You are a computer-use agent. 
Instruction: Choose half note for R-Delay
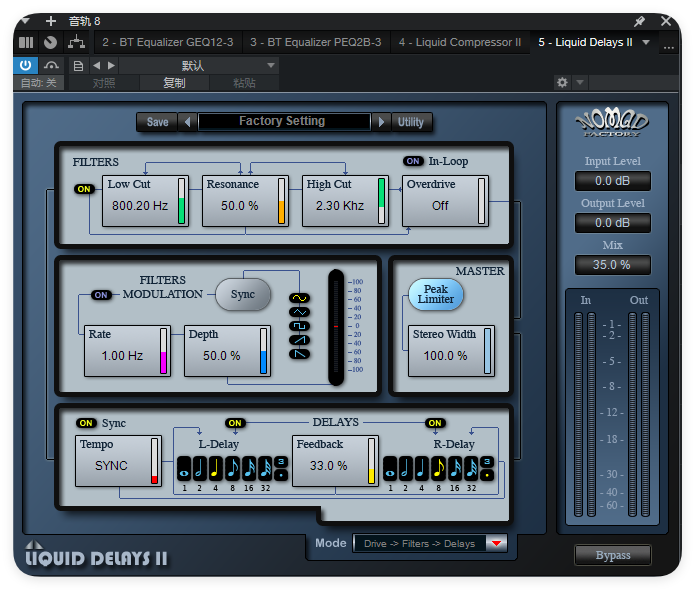click(x=406, y=469)
